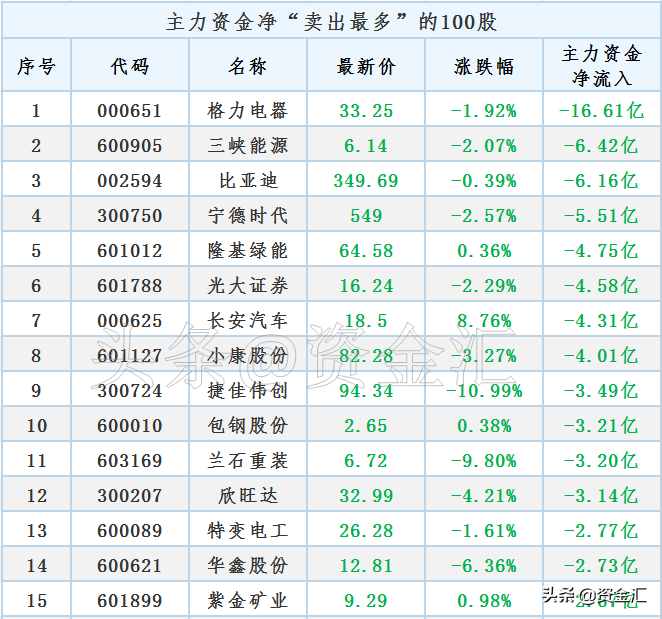Image resolution: width=662 pixels, height=619 pixels.
Task: Click the price 33.25
Action: coord(366,111)
